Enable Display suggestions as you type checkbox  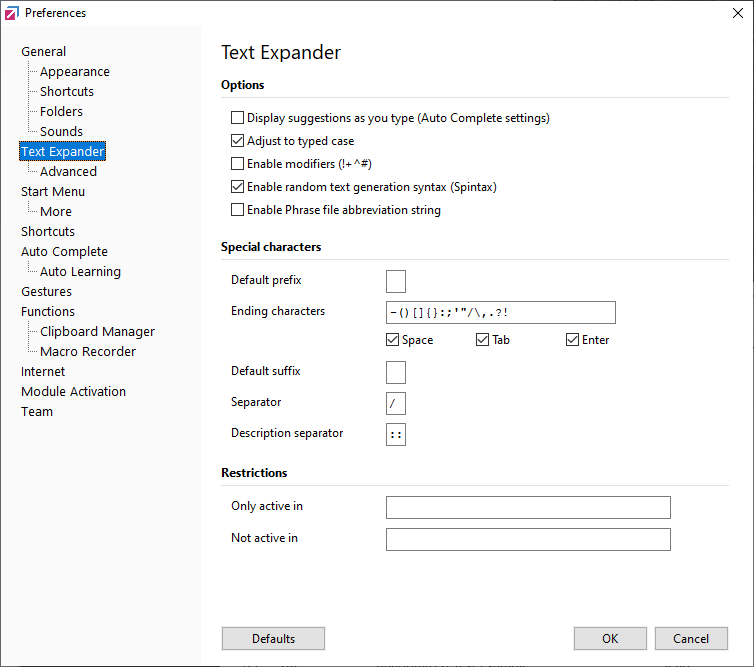pos(238,118)
